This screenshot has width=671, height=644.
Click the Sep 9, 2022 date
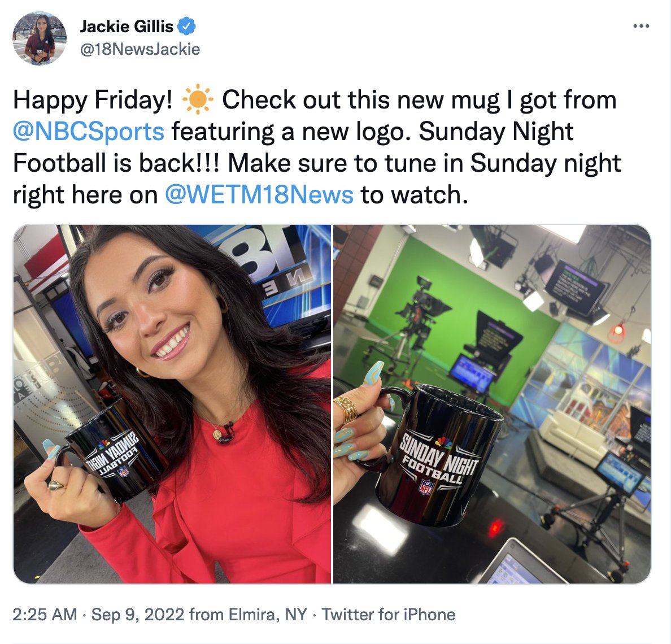pos(138,615)
